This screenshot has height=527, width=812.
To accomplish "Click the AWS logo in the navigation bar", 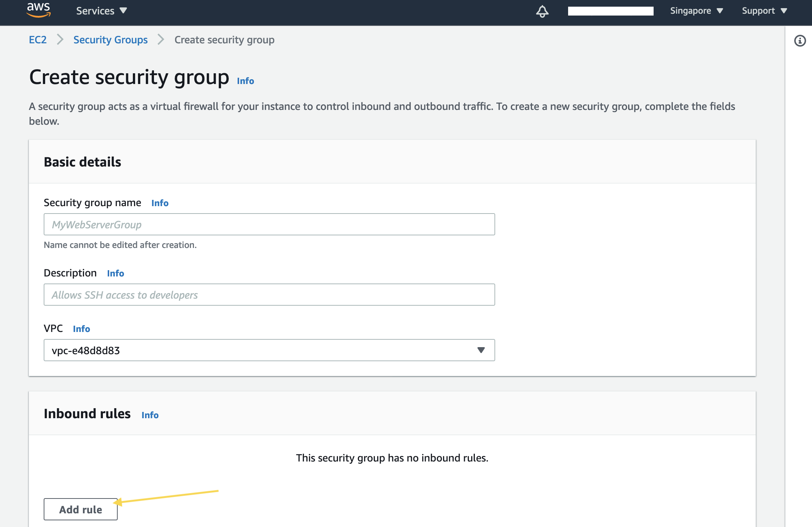I will tap(38, 10).
